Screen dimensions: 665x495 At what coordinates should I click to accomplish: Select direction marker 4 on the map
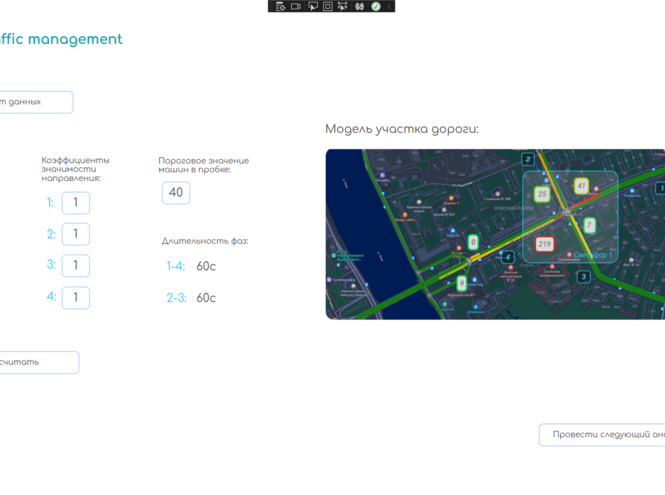[x=508, y=257]
